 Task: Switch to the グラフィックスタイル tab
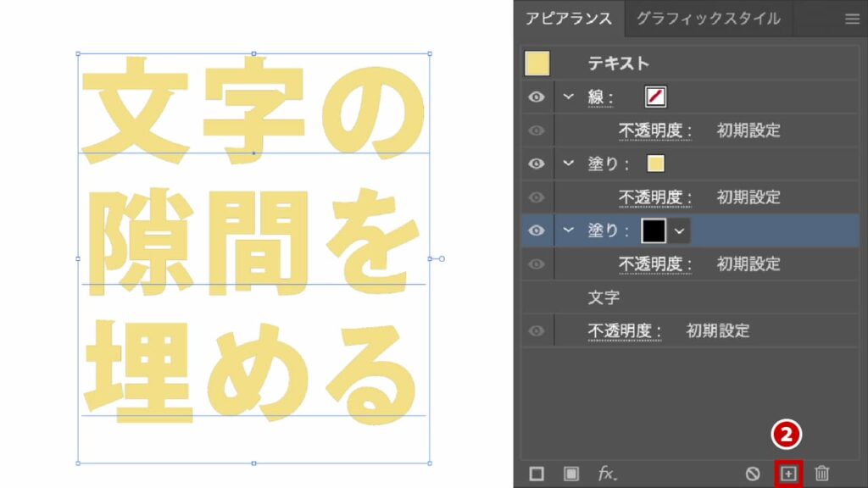pos(709,19)
